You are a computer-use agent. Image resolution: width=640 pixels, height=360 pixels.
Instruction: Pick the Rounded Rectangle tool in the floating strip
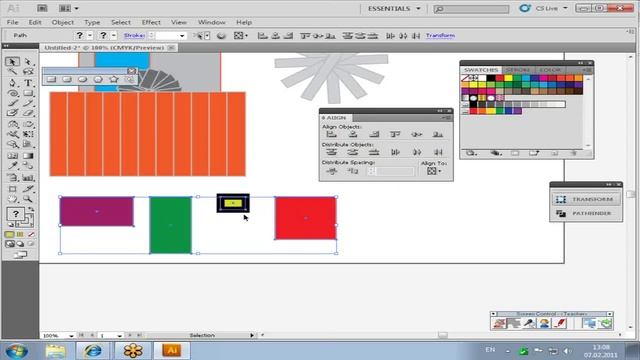[x=67, y=79]
